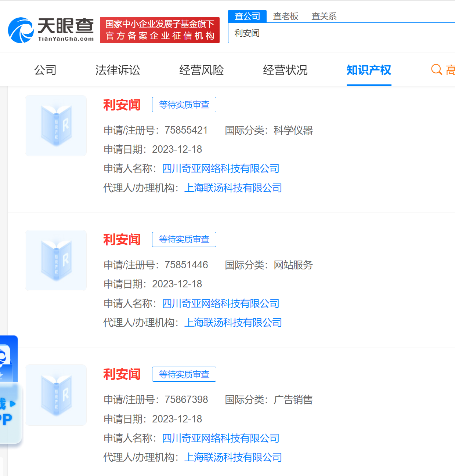
Task: Open agent 上海联汤科技有限公司 in 75851446 entry
Action: coord(233,323)
